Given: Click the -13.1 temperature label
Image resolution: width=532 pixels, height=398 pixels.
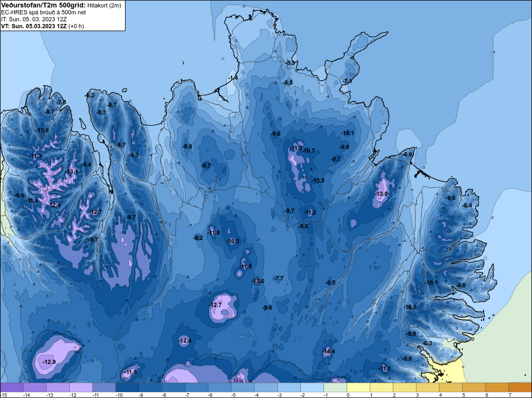Looking at the screenshot, I should [71, 171].
